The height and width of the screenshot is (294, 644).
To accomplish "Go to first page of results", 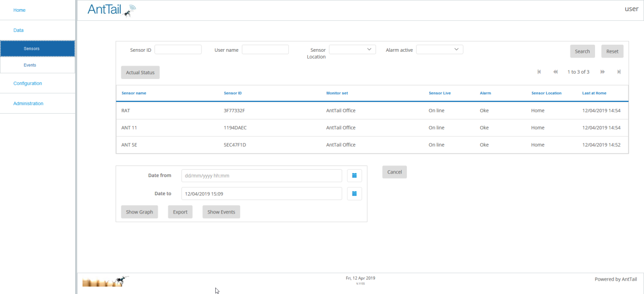I will pyautogui.click(x=539, y=72).
